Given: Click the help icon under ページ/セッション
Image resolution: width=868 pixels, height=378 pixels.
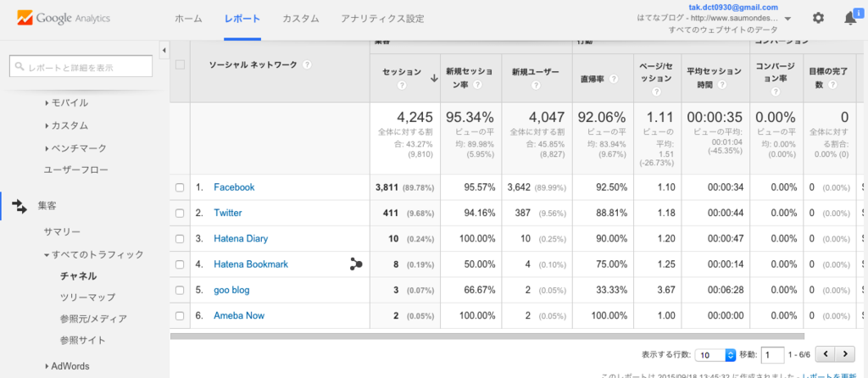Looking at the screenshot, I should [x=657, y=92].
